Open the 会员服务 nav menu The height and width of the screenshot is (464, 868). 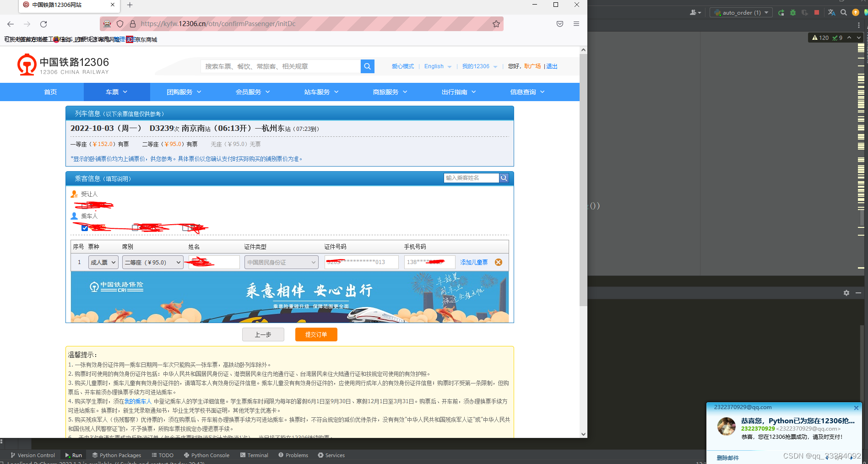click(253, 92)
